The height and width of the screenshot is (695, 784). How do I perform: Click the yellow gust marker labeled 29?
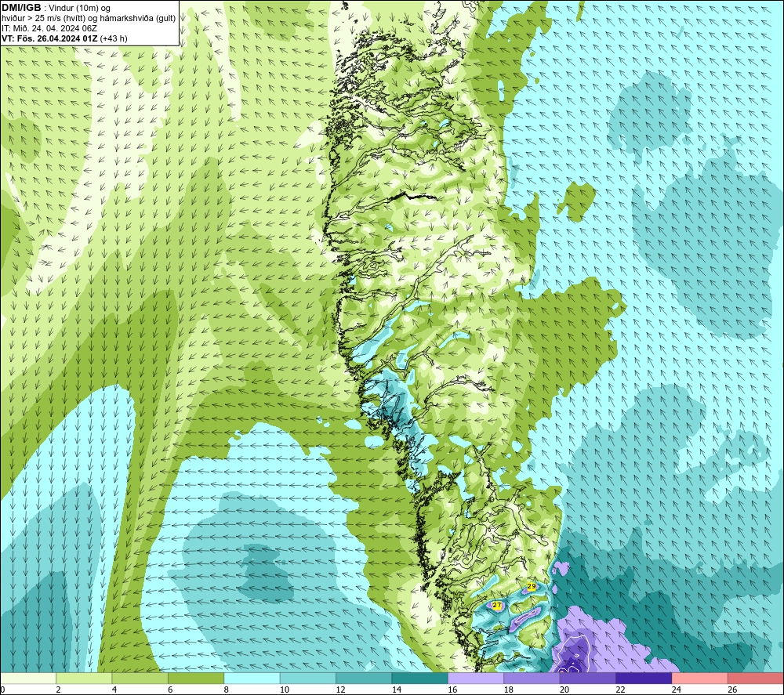tap(532, 586)
